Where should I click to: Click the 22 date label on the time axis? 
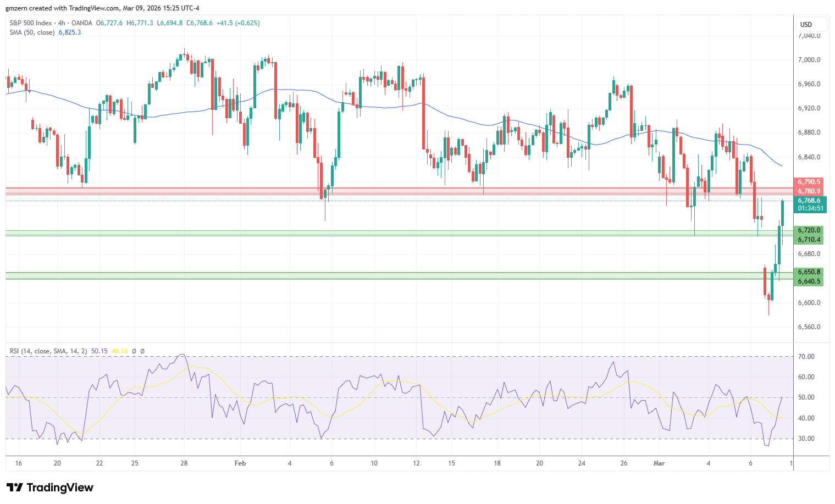(99, 463)
